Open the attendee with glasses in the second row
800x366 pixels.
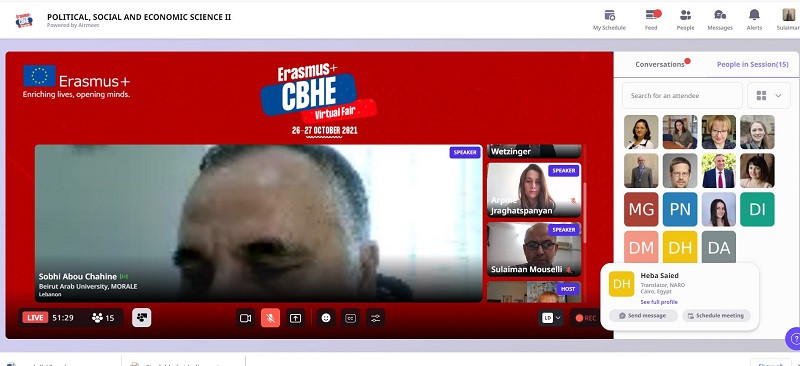pos(680,170)
